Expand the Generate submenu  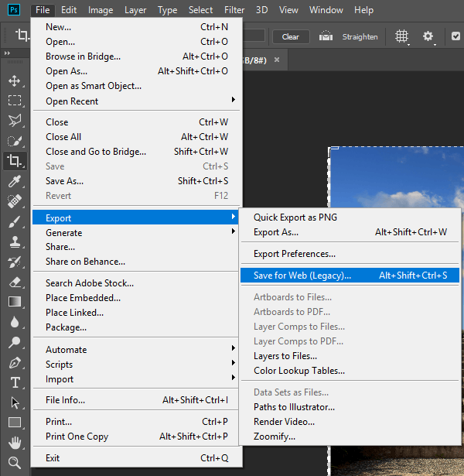click(136, 232)
